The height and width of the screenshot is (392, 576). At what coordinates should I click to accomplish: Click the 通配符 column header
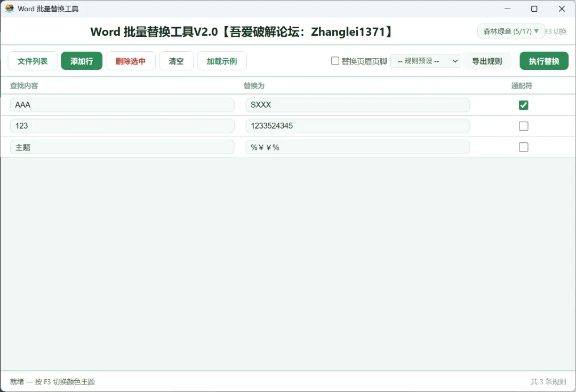coord(522,86)
